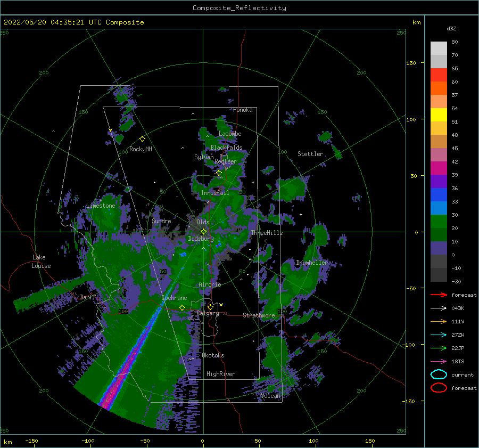The width and height of the screenshot is (479, 448).
Task: Click the dBZ legend heading
Action: click(x=451, y=28)
